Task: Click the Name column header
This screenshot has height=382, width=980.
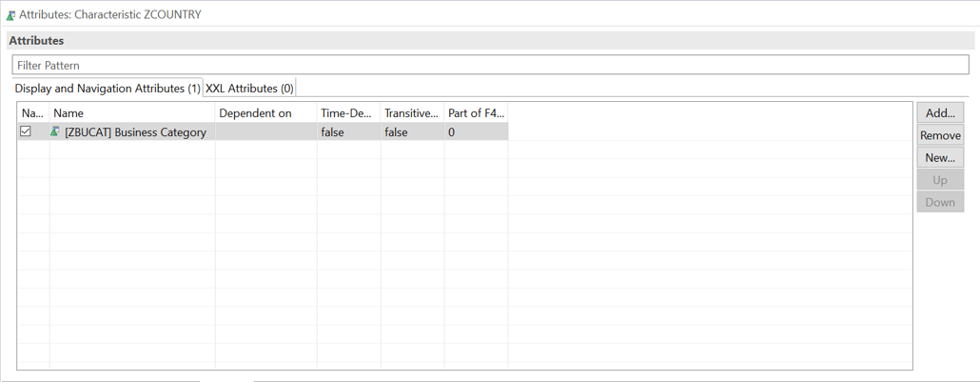Action: pos(132,113)
